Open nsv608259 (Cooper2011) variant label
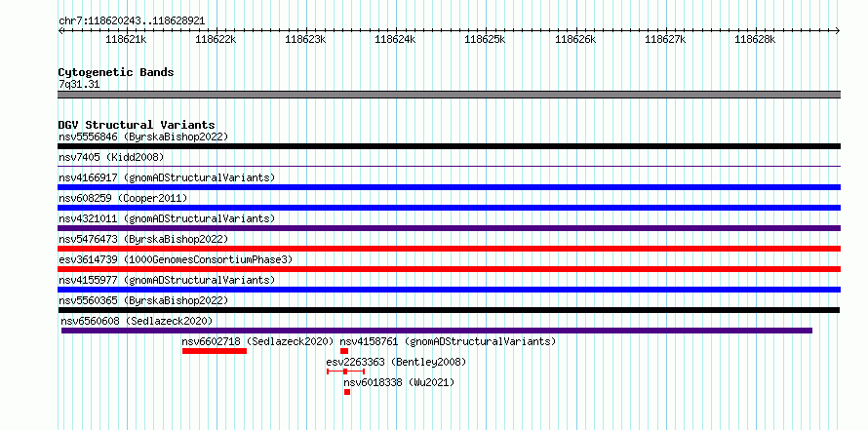Image resolution: width=868 pixels, height=430 pixels. click(123, 198)
